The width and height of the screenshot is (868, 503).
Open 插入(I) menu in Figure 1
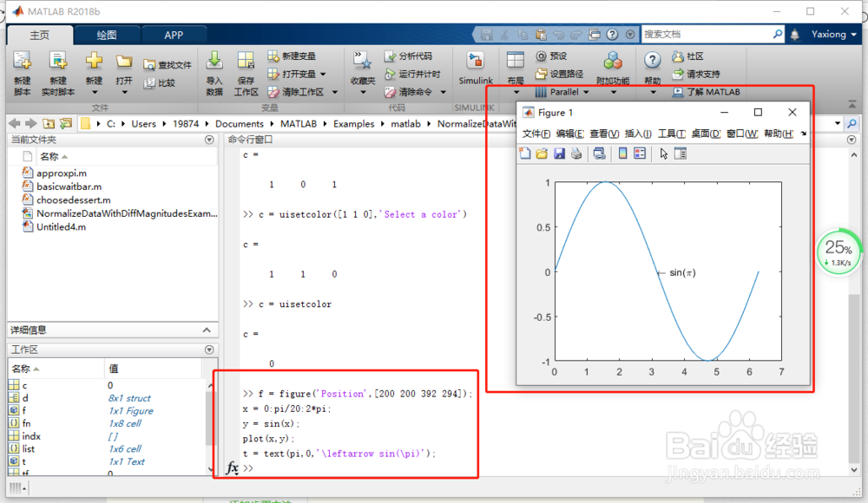(x=638, y=134)
